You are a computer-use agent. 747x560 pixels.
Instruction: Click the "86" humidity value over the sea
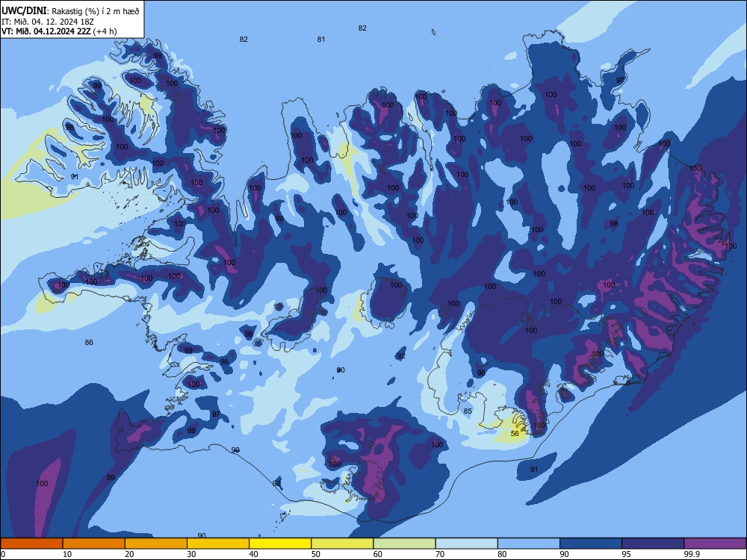tap(89, 343)
